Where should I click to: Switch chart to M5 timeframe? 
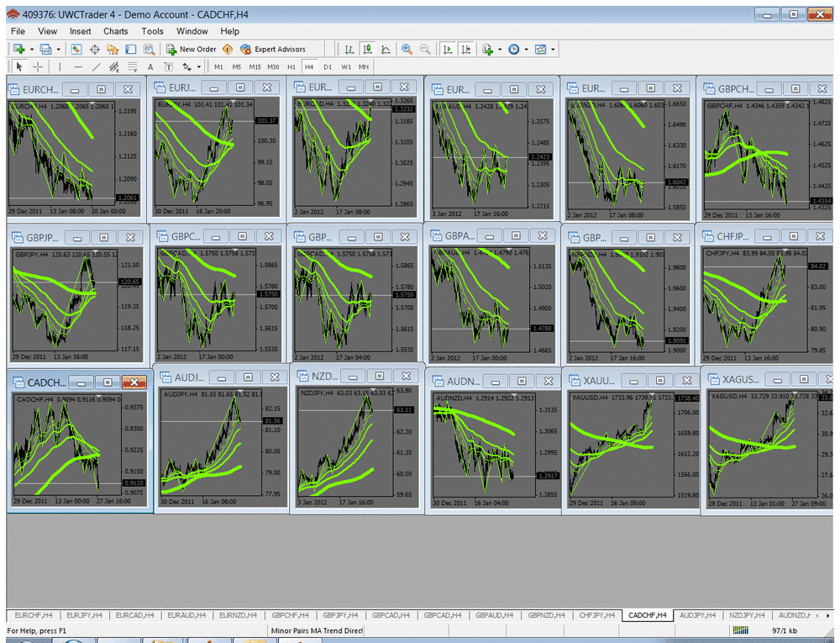237,67
